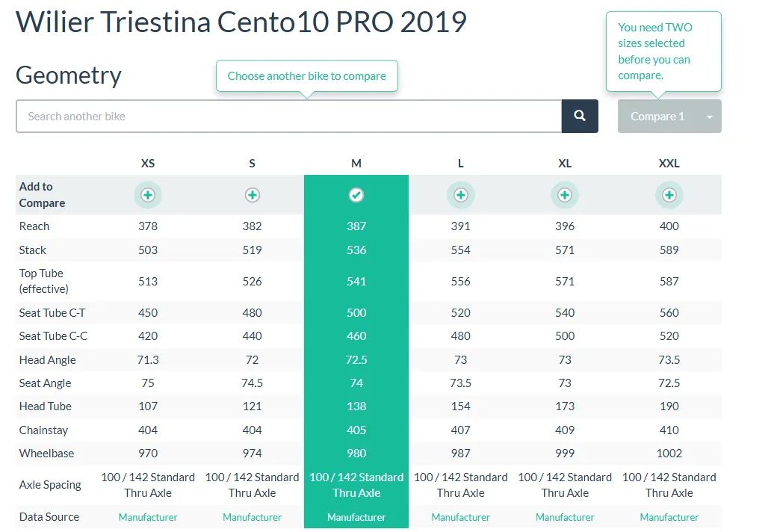This screenshot has height=532, width=774.
Task: Focus the Search another bike field
Action: pos(288,117)
